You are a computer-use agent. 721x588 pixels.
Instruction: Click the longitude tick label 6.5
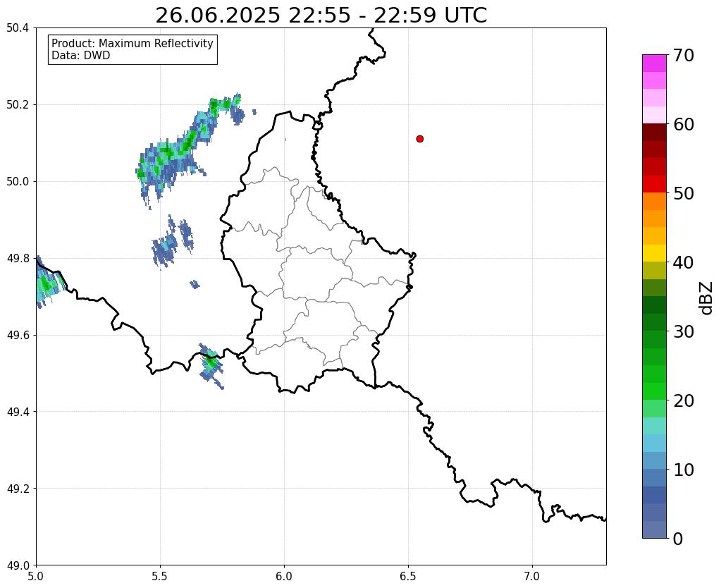click(x=408, y=576)
